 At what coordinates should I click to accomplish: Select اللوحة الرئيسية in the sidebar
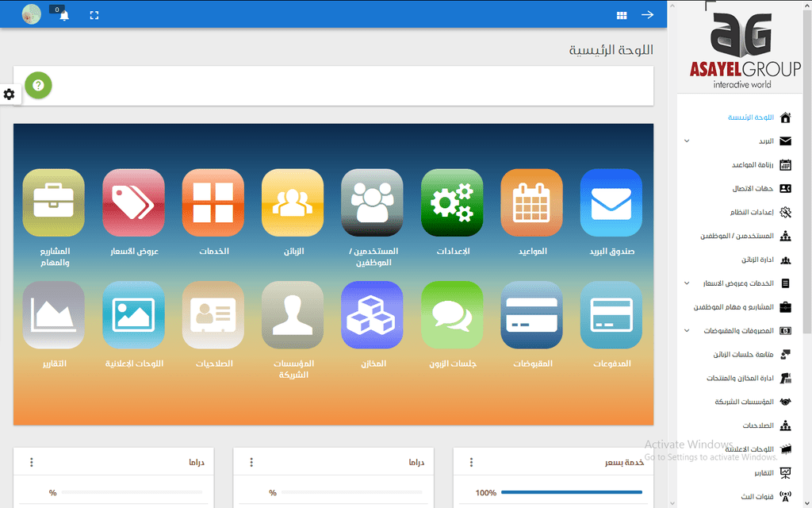pyautogui.click(x=751, y=117)
